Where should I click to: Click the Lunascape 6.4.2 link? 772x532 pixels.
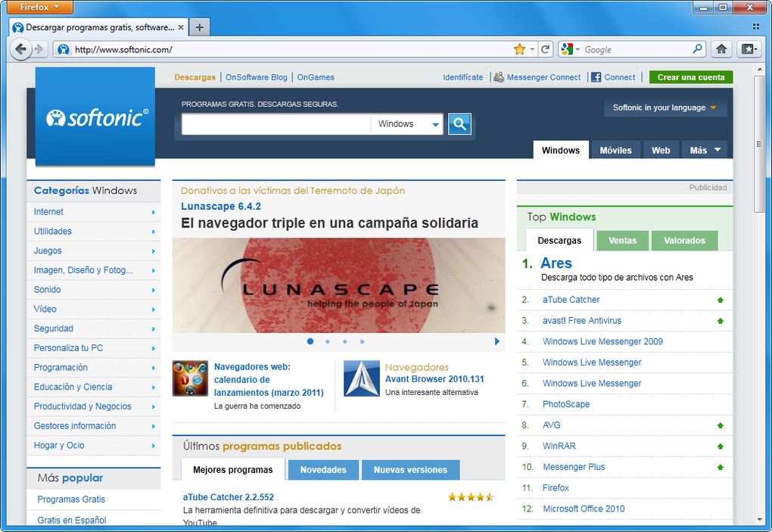coord(221,206)
